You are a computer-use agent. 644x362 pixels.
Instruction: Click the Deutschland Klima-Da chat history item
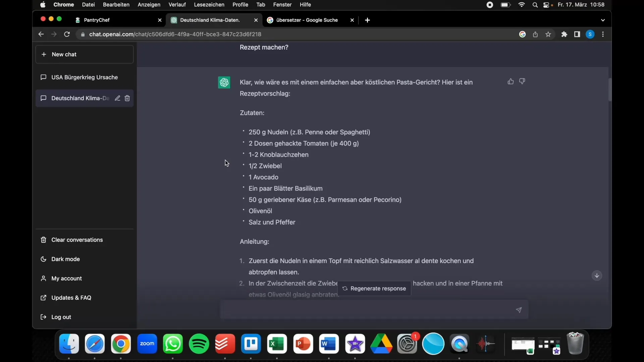[80, 98]
